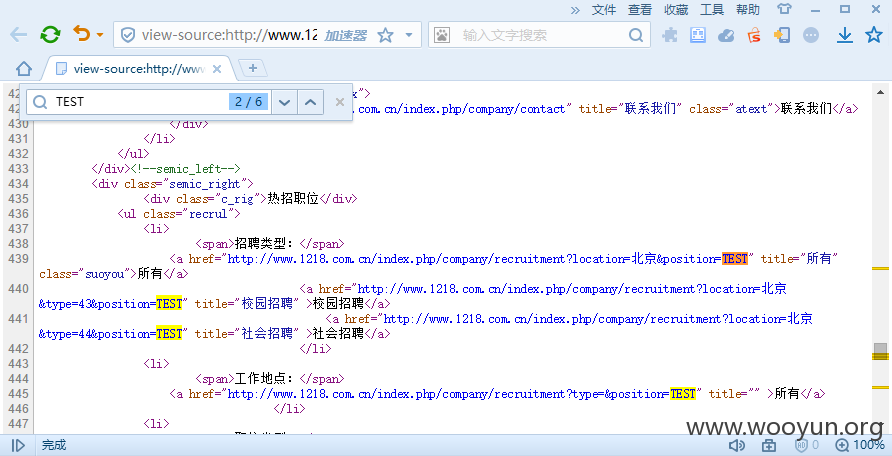Bookmark page via address bar star
Image resolution: width=892 pixels, height=456 pixels.
pos(386,35)
